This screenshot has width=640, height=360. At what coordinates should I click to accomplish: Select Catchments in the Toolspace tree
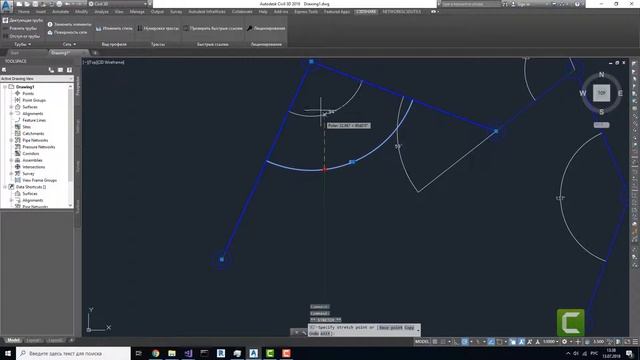point(33,133)
